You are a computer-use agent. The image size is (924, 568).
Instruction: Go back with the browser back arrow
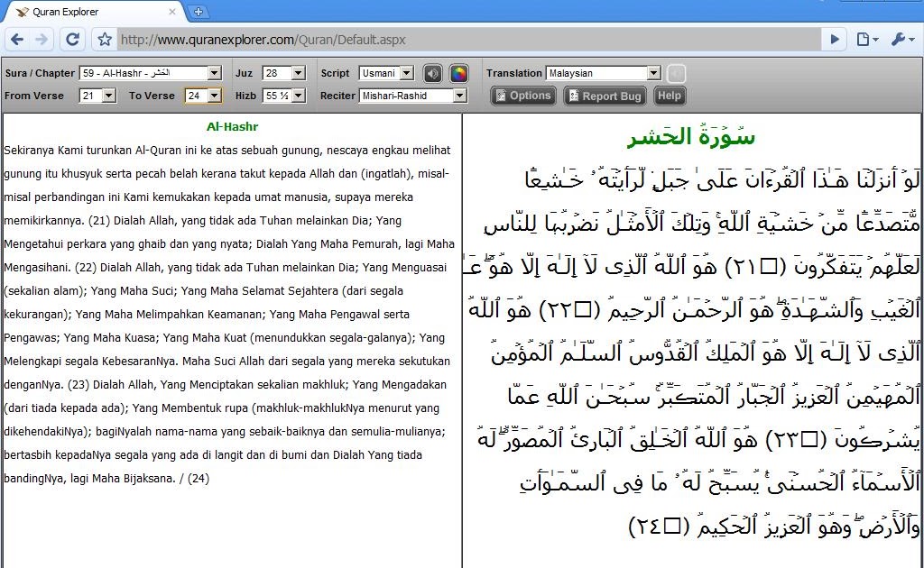pyautogui.click(x=17, y=40)
